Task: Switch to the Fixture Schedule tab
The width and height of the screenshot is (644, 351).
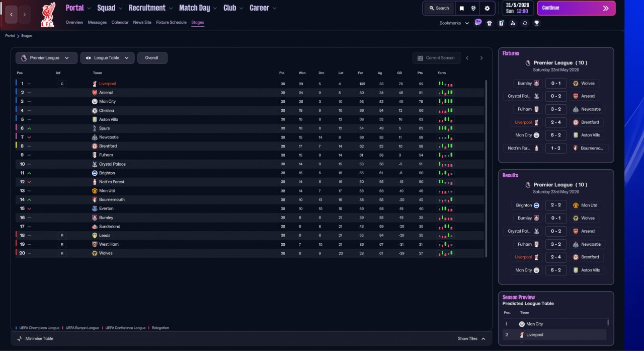Action: pyautogui.click(x=171, y=23)
